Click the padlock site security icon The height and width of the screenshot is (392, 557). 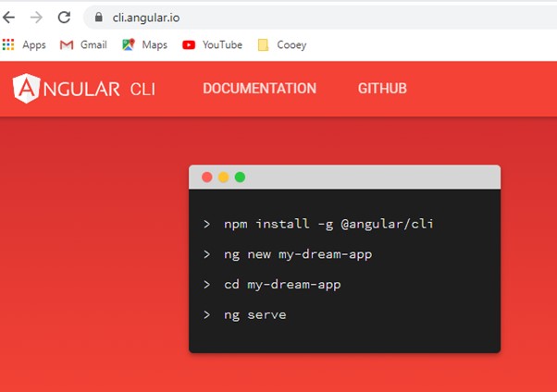pos(99,17)
